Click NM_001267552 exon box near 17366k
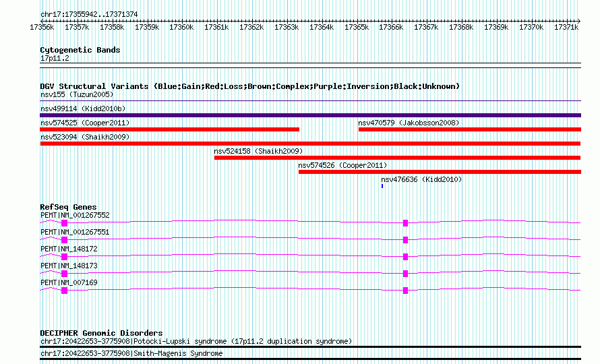This screenshot has width=600, height=364. pos(406,223)
